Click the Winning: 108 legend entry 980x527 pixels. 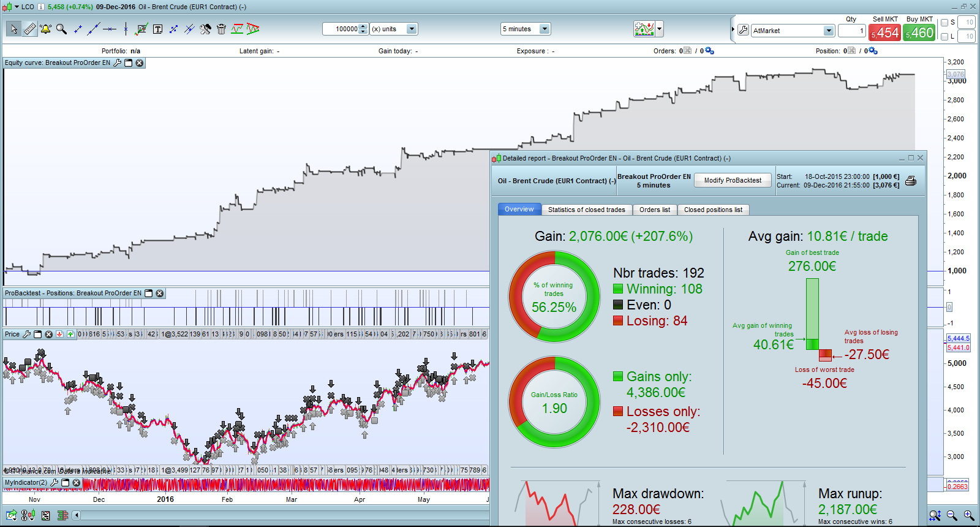coord(658,289)
